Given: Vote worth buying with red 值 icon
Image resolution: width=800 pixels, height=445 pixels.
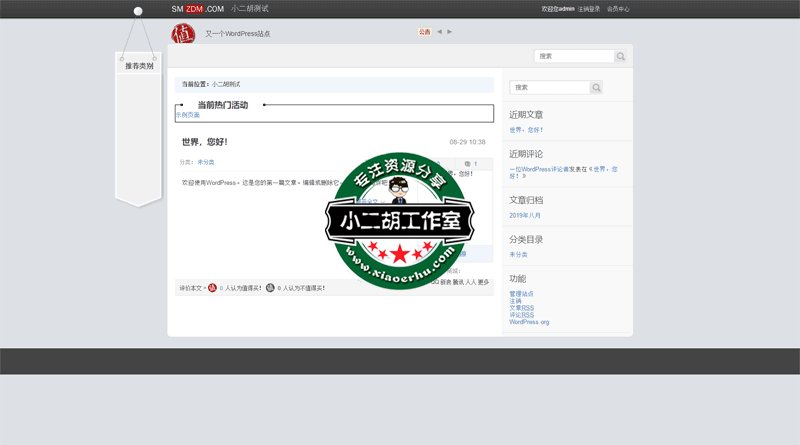Looking at the screenshot, I should pyautogui.click(x=213, y=288).
